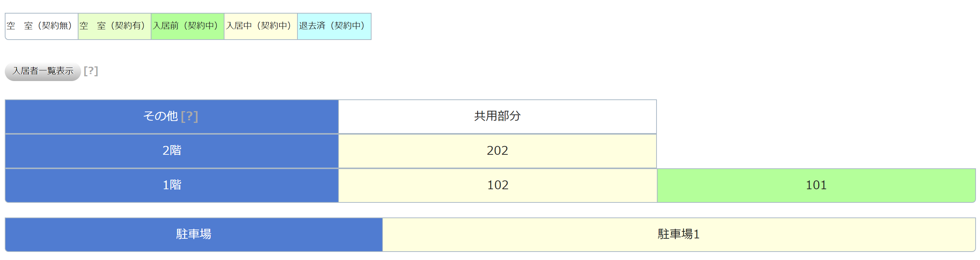Click the help icon next to その他

click(x=190, y=116)
